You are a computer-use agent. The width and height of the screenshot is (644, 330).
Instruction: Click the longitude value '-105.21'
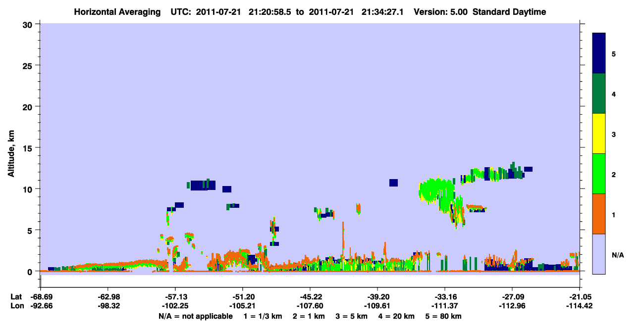242,306
